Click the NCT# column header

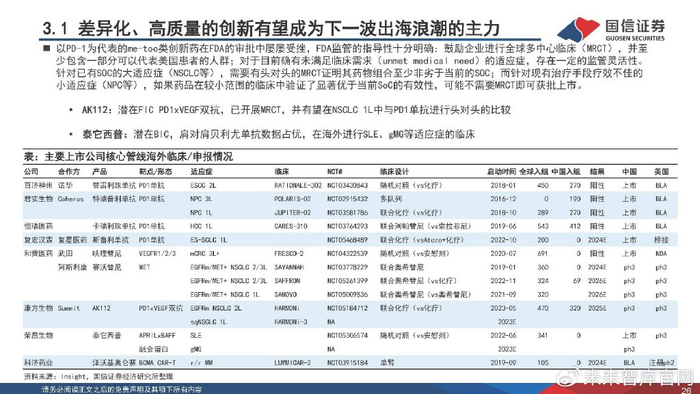point(335,171)
